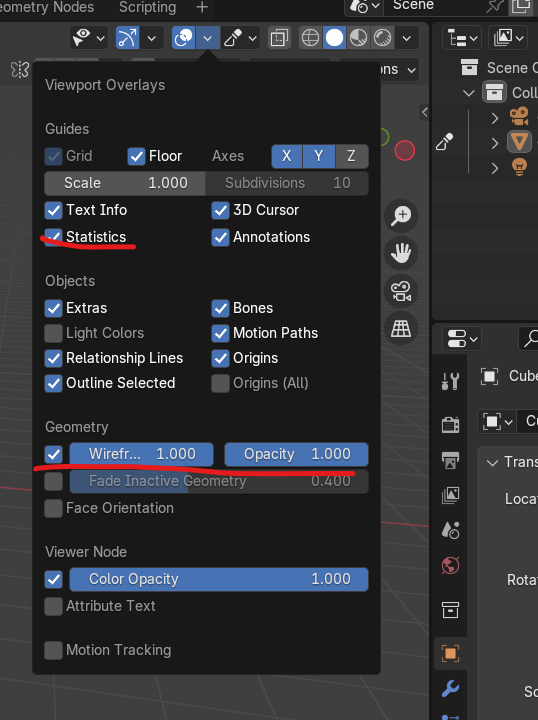Switch perspective/orthographic grid gizmo
The height and width of the screenshot is (720, 538).
coord(401,328)
